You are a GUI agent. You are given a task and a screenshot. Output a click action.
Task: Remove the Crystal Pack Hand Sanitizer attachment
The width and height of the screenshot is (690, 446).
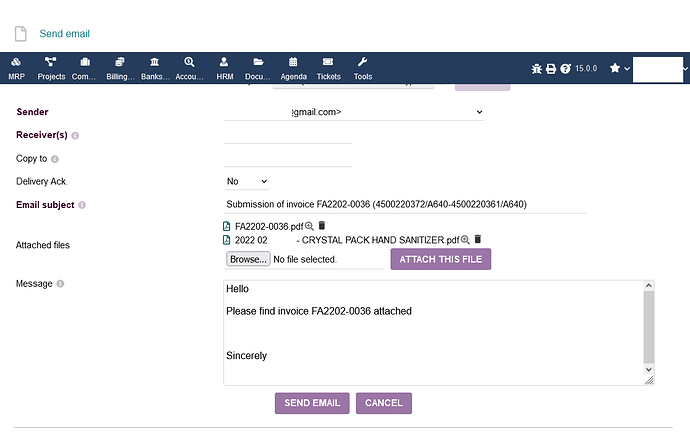(478, 240)
